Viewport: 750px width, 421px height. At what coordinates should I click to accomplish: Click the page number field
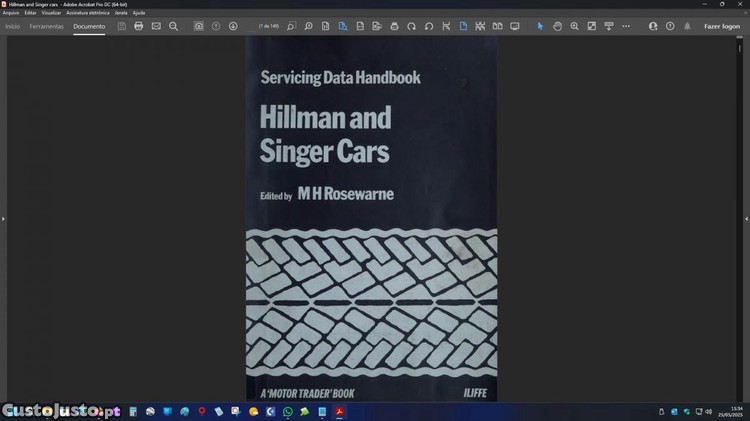pos(269,26)
